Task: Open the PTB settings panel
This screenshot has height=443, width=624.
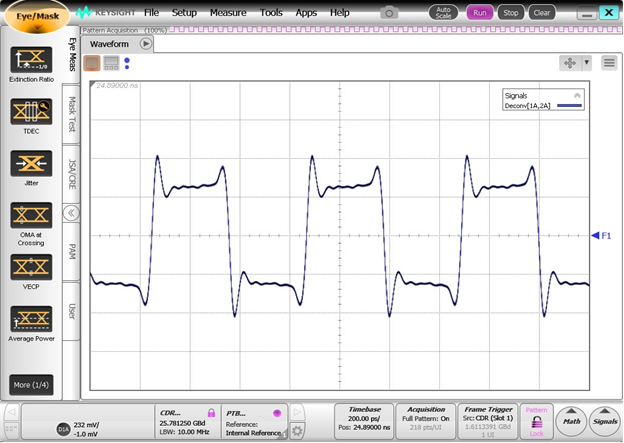Action: (254, 422)
